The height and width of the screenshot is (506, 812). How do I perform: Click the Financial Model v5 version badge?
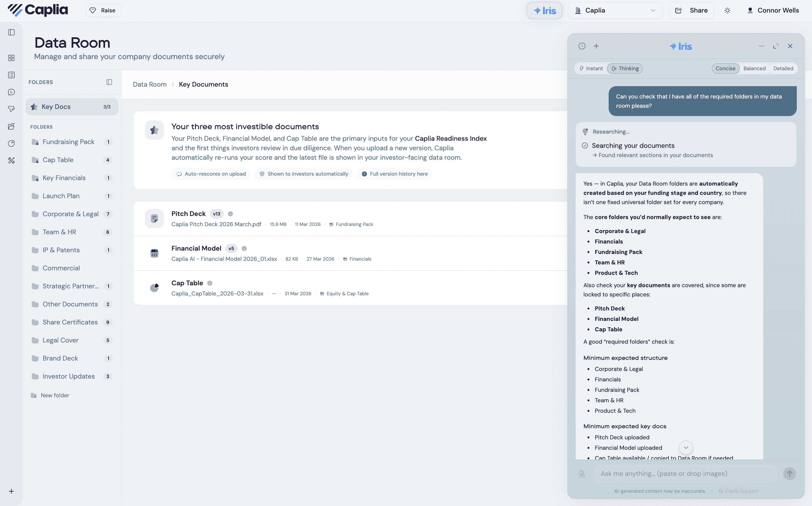point(231,249)
